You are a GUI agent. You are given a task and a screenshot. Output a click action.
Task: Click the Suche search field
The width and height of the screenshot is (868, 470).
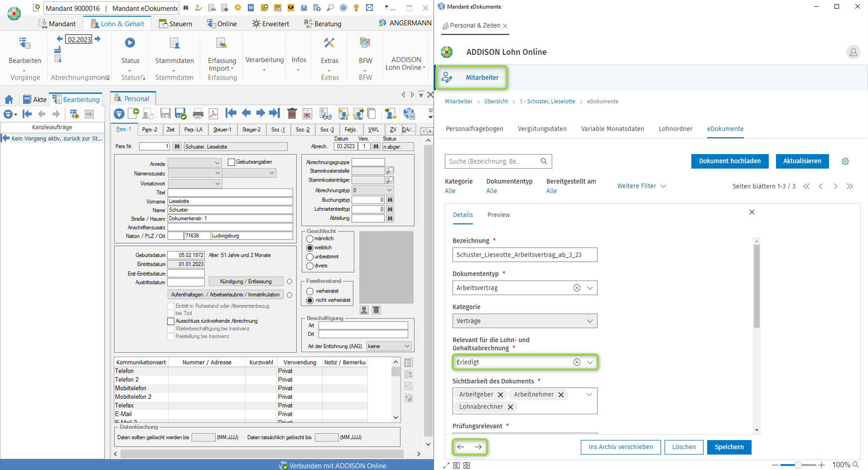pos(498,161)
